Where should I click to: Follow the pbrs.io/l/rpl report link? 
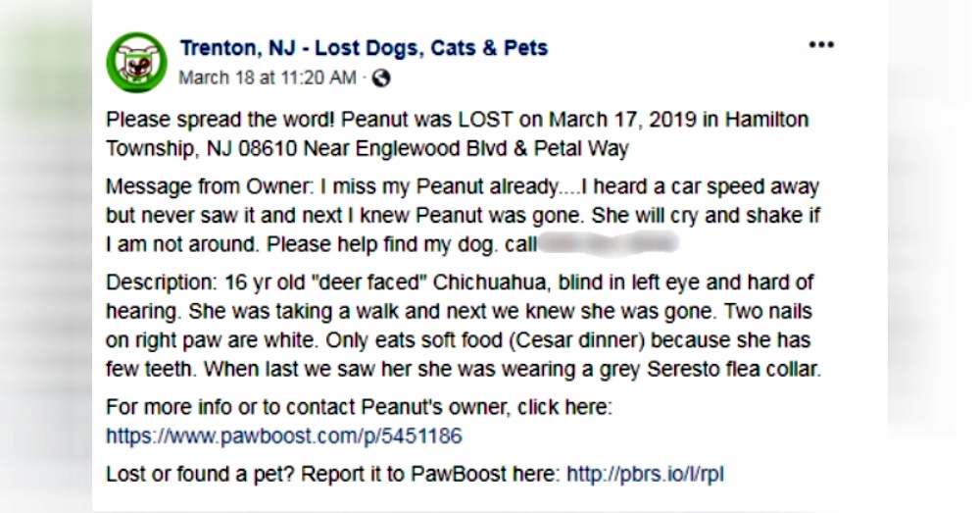645,474
